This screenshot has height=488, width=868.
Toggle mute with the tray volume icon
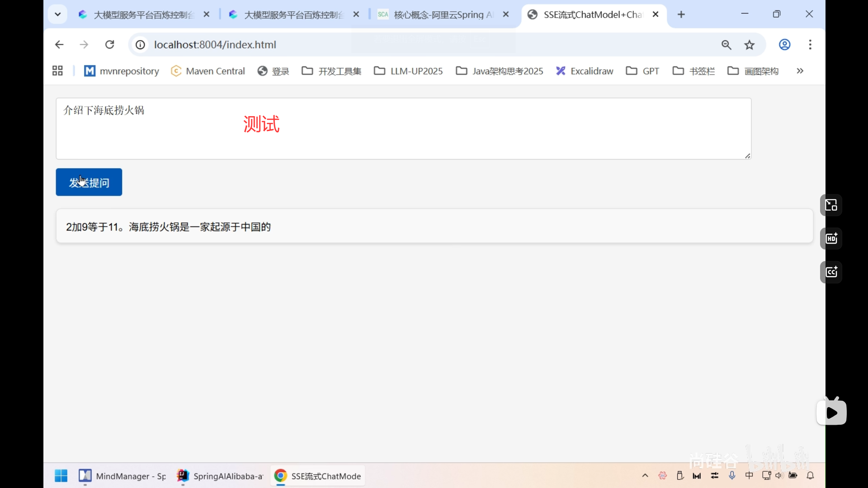pyautogui.click(x=779, y=475)
